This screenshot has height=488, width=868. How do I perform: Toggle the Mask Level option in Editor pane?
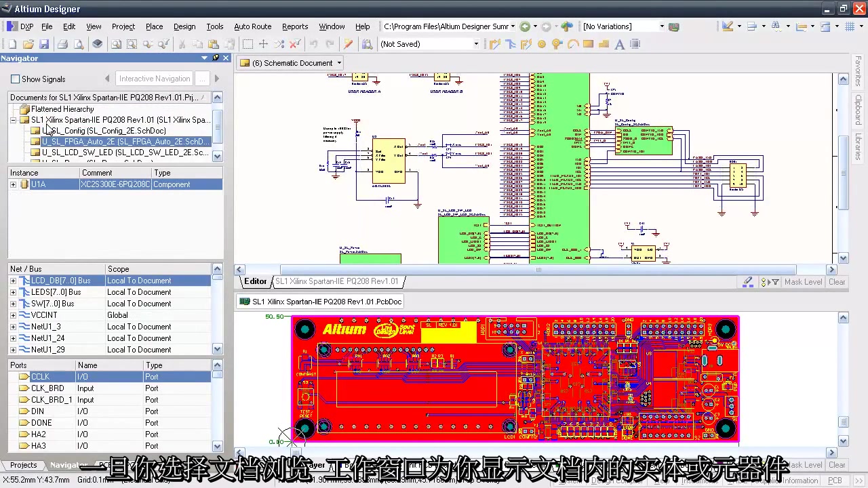click(803, 281)
